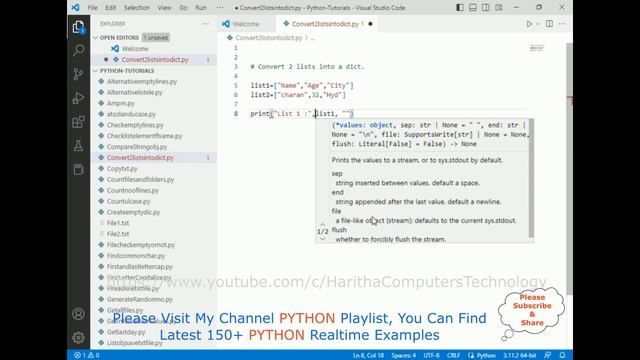Open CompareStringobj.py file

pyautogui.click(x=137, y=147)
